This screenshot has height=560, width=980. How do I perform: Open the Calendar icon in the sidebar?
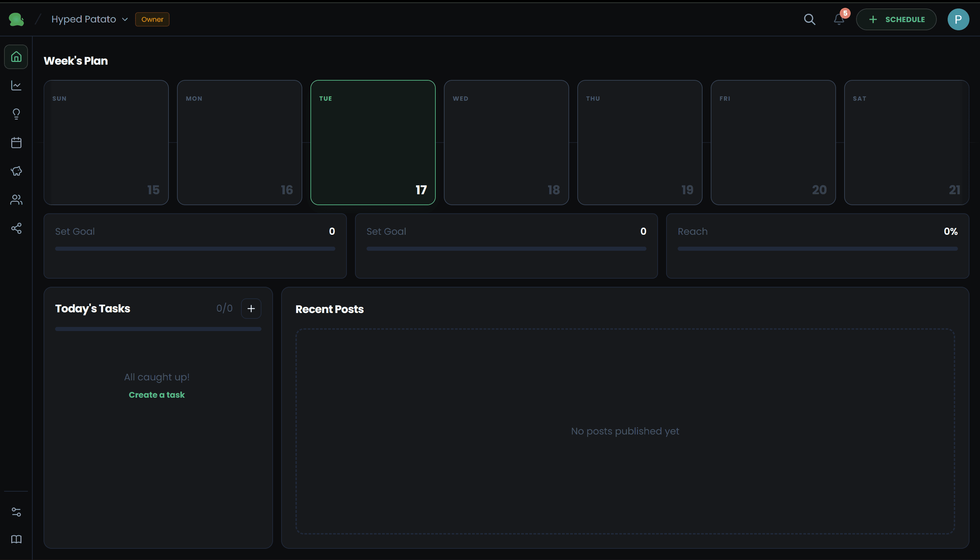pyautogui.click(x=16, y=142)
